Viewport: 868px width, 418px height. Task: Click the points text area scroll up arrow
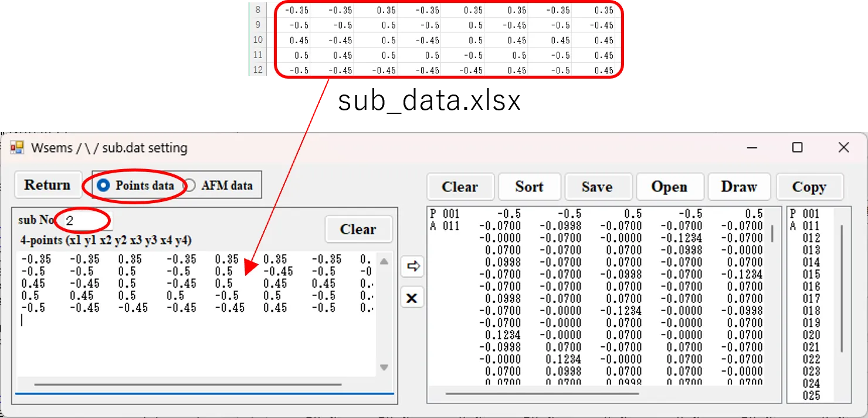pos(384,261)
